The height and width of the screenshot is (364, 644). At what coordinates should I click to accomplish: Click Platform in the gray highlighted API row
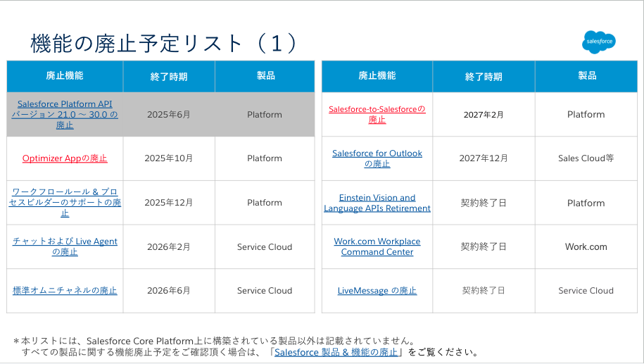[x=265, y=115]
